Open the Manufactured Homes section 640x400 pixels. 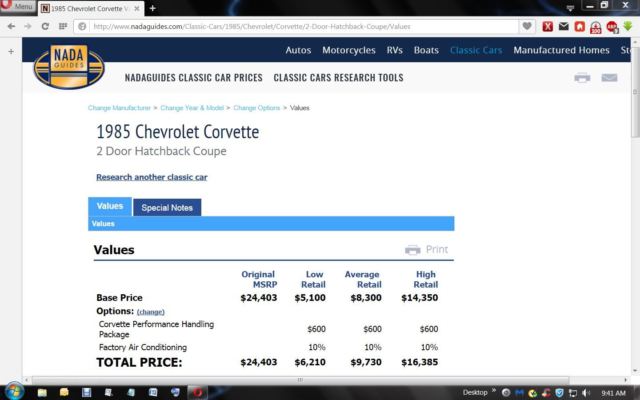click(x=561, y=50)
